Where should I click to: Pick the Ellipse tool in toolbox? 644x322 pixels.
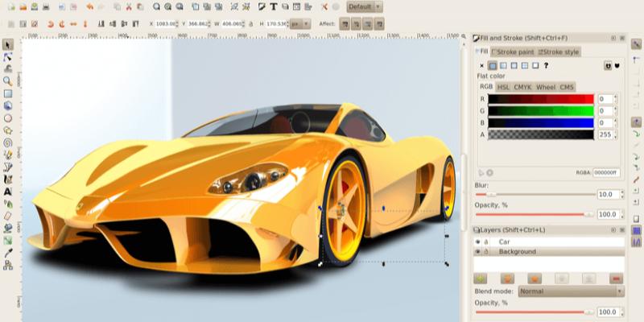[7, 118]
